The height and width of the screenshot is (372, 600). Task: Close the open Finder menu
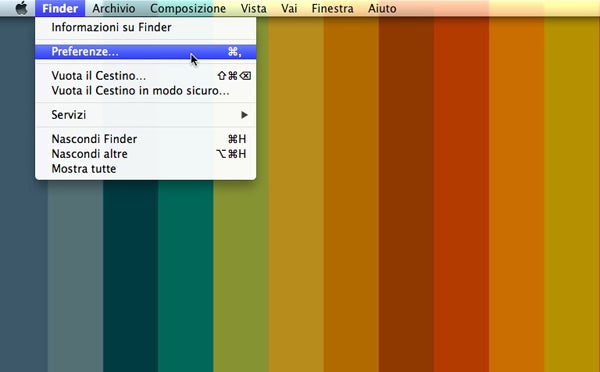coord(60,8)
